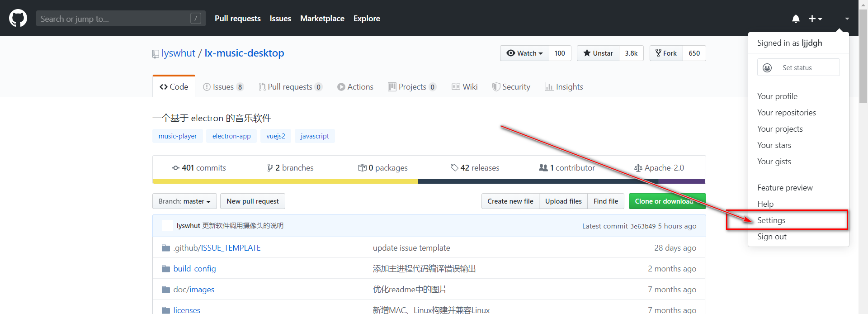868x314 pixels.
Task: Click Find file button
Action: (606, 201)
